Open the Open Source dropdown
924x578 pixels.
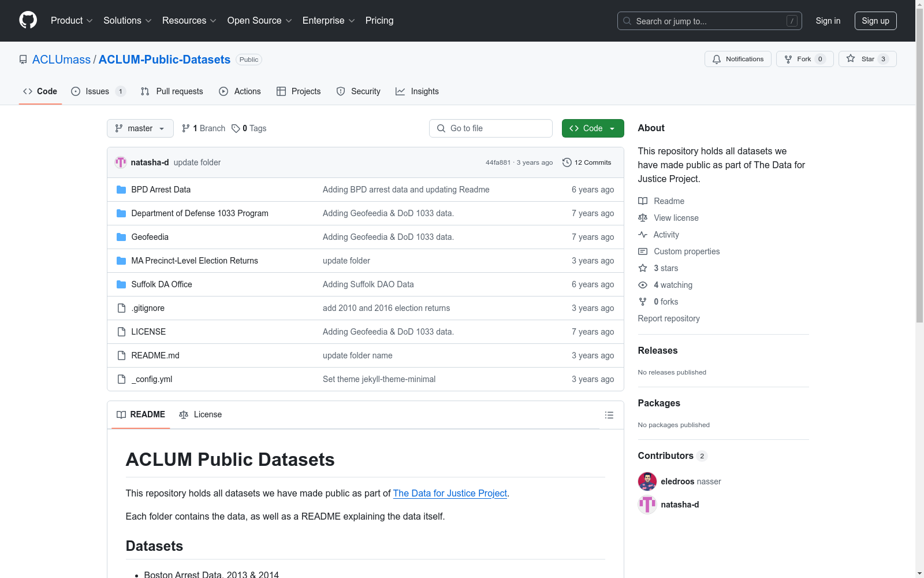tap(259, 20)
